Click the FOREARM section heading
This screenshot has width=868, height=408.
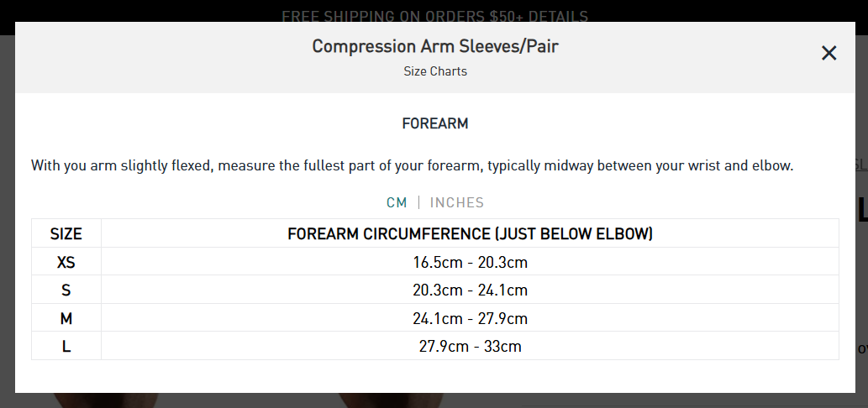435,123
